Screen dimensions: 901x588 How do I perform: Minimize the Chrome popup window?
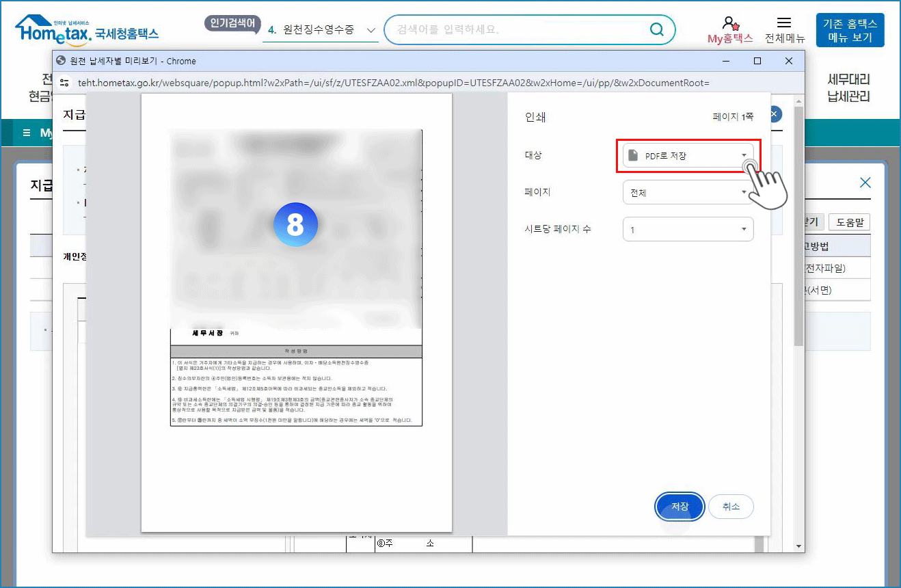tap(726, 61)
